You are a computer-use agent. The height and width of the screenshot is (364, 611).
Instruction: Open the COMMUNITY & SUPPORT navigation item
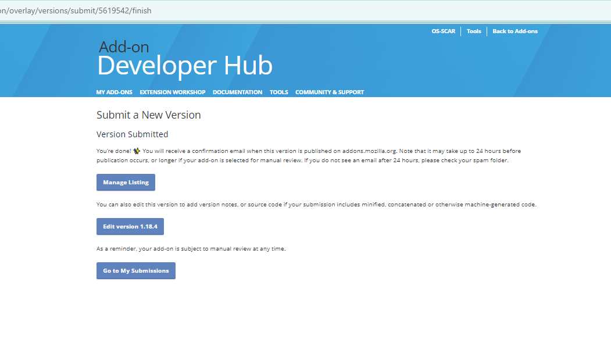point(330,92)
